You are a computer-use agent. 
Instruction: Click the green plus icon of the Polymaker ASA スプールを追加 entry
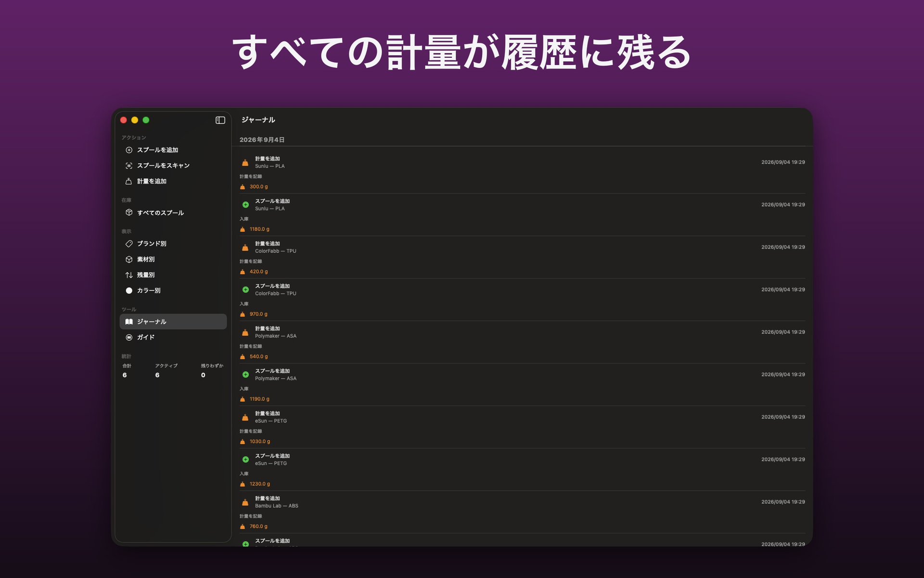[x=245, y=374]
